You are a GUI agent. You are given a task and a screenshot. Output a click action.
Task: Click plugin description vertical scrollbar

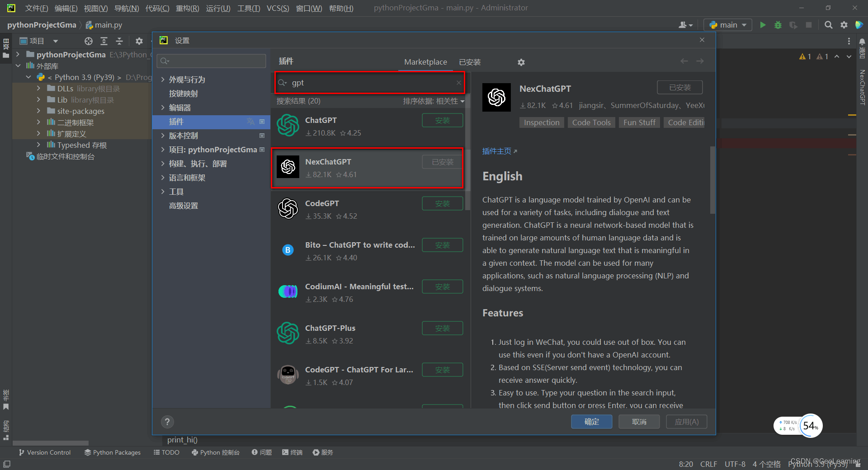coord(712,180)
